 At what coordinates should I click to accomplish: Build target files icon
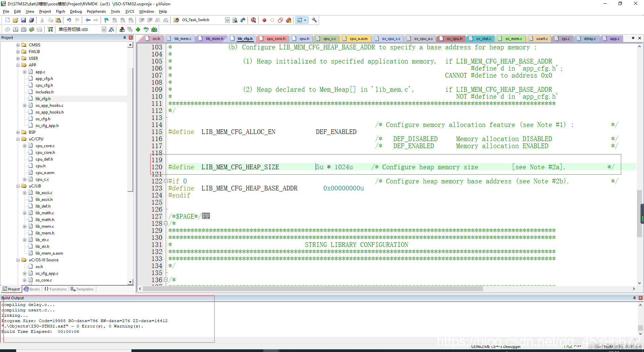click(15, 30)
